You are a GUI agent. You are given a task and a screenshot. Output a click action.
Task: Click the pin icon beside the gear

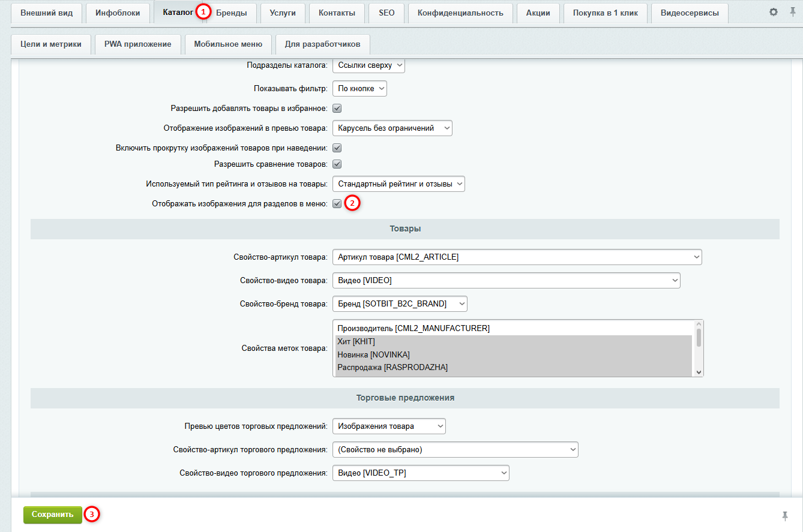click(792, 12)
